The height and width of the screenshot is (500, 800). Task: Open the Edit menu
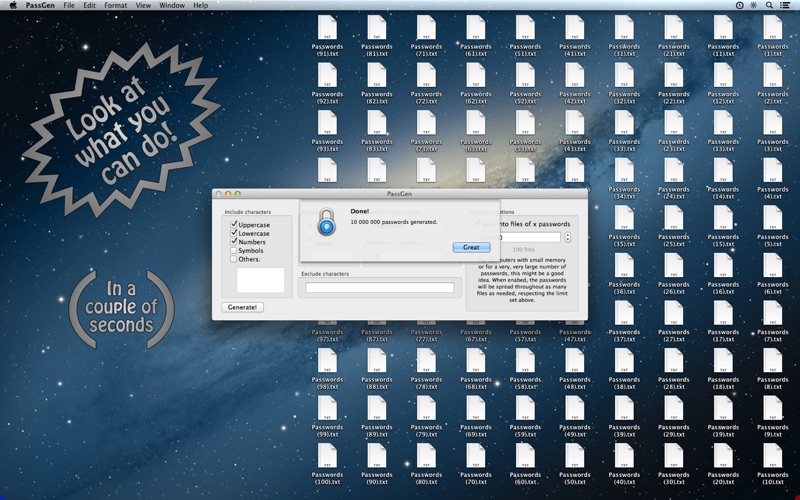pos(89,5)
